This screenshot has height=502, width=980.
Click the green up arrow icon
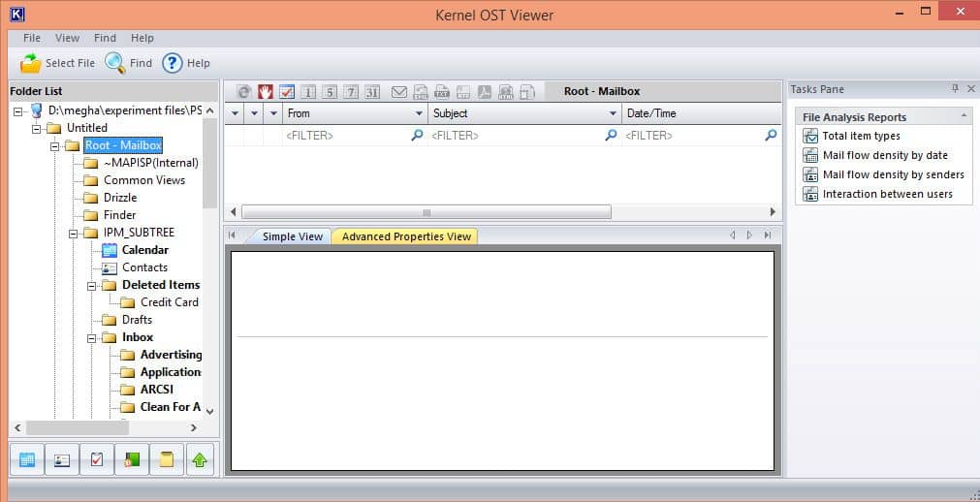[200, 460]
